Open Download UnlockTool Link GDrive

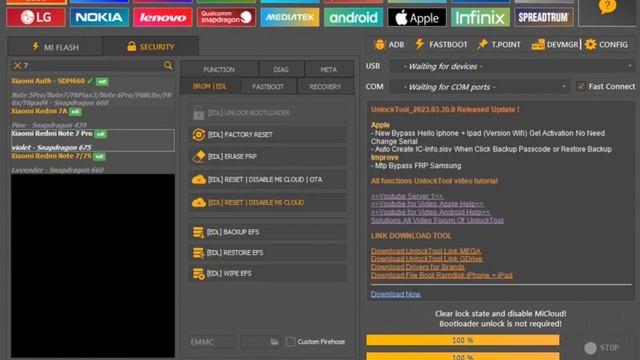pyautogui.click(x=427, y=258)
